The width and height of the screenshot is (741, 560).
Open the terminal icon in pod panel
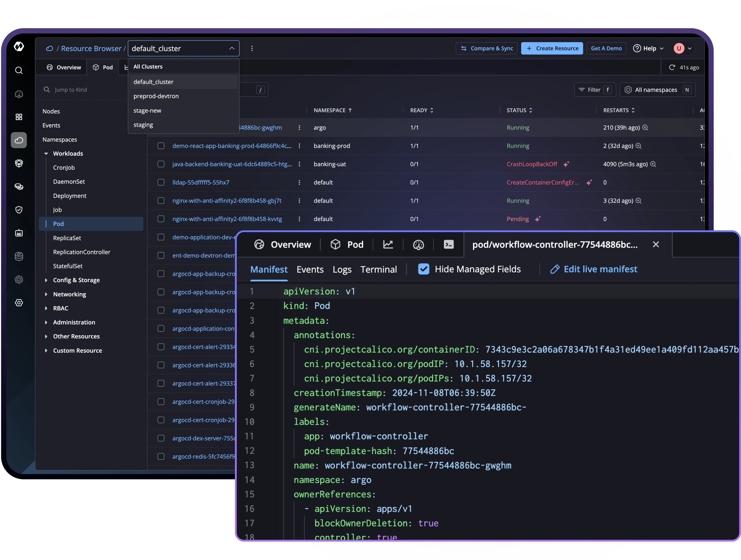pos(448,245)
